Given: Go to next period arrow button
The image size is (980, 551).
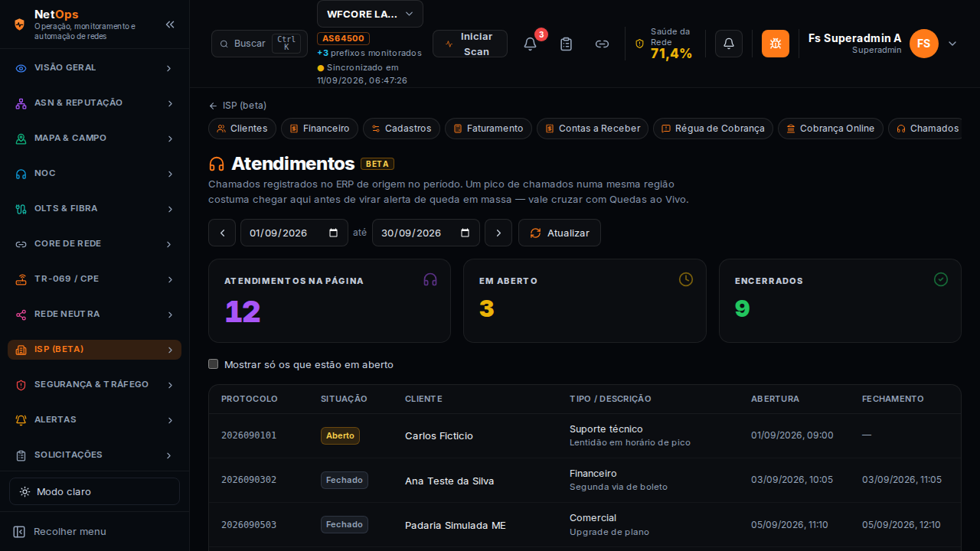Looking at the screenshot, I should coord(498,233).
